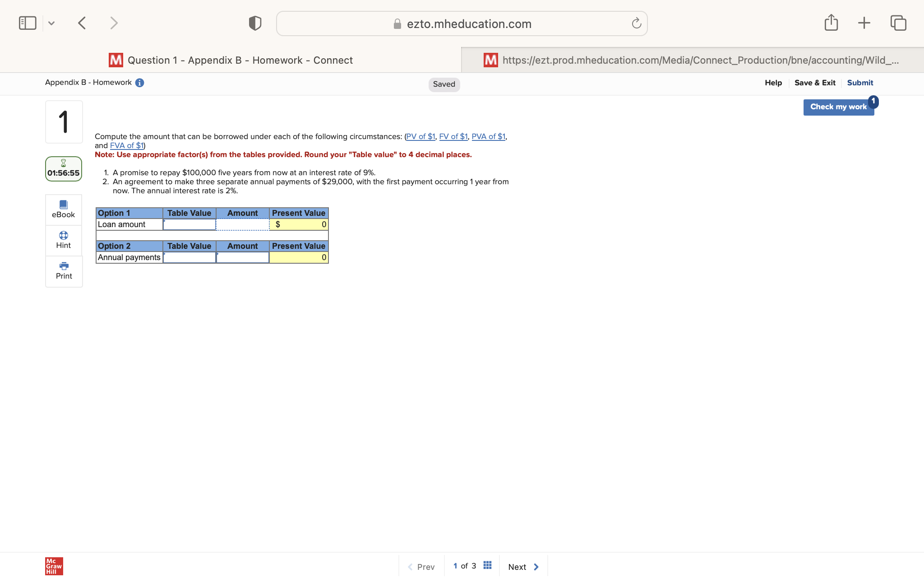
Task: Click the Share icon in the browser toolbar
Action: [x=831, y=23]
